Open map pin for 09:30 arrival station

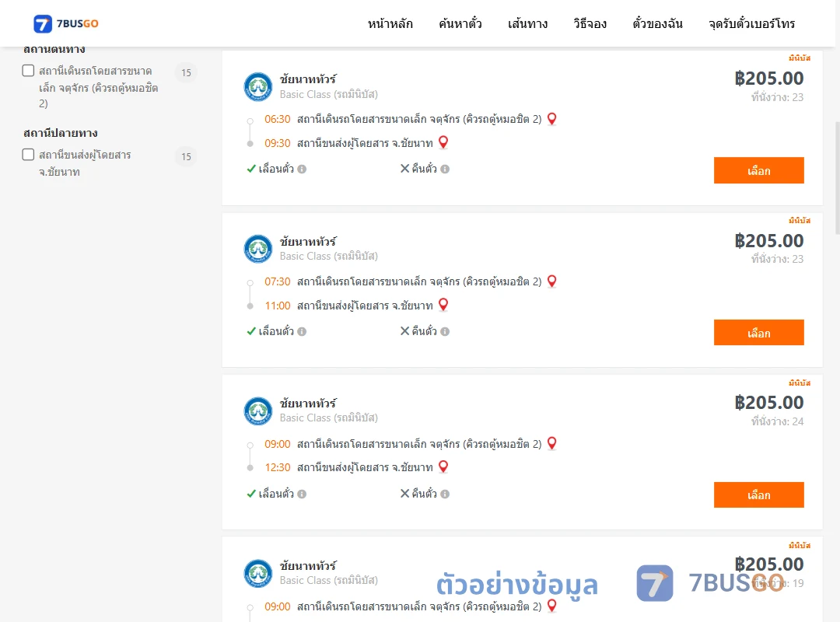[443, 142]
